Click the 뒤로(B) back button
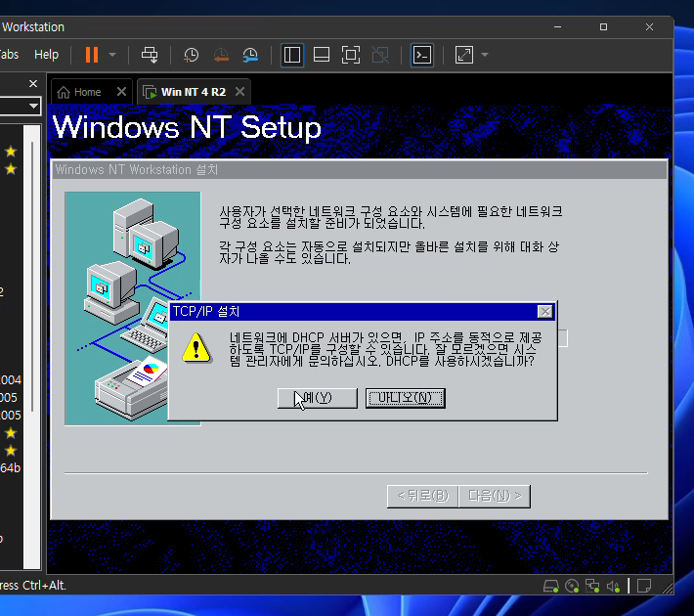The width and height of the screenshot is (694, 616). point(422,496)
